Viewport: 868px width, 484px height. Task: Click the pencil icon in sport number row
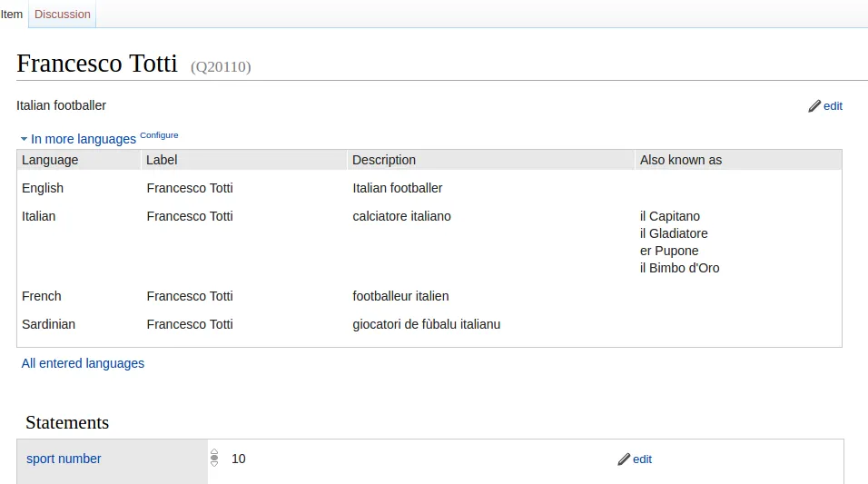click(624, 459)
